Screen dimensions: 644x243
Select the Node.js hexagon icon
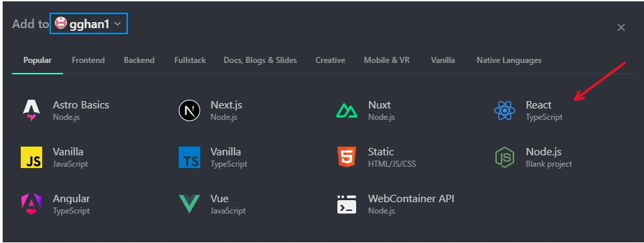[x=504, y=157]
